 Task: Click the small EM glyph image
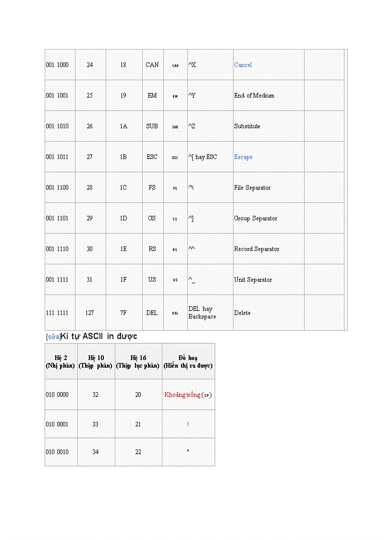[175, 96]
